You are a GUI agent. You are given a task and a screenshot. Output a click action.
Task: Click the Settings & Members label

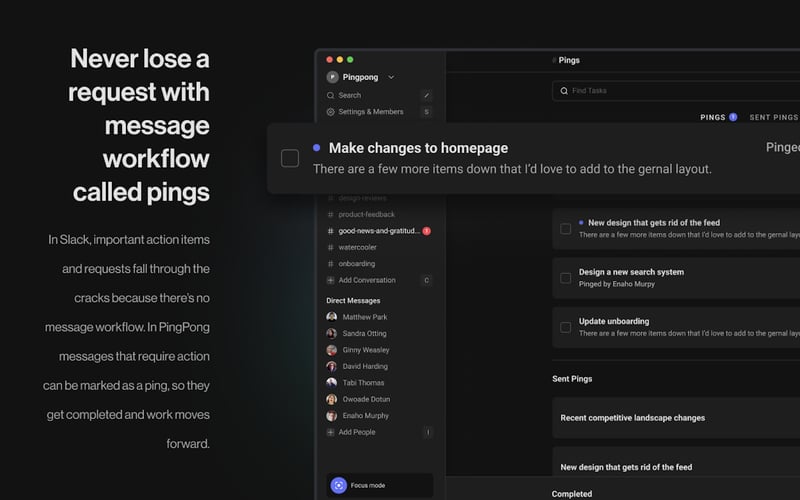(x=370, y=112)
